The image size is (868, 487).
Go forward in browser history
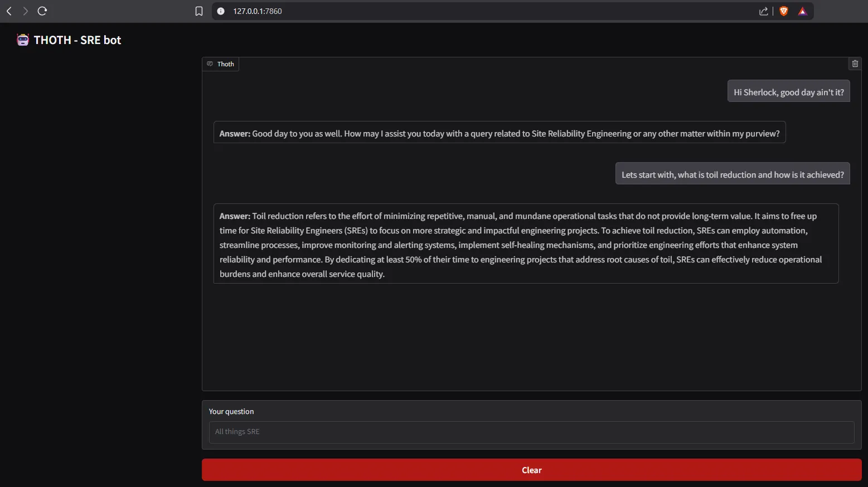click(25, 11)
